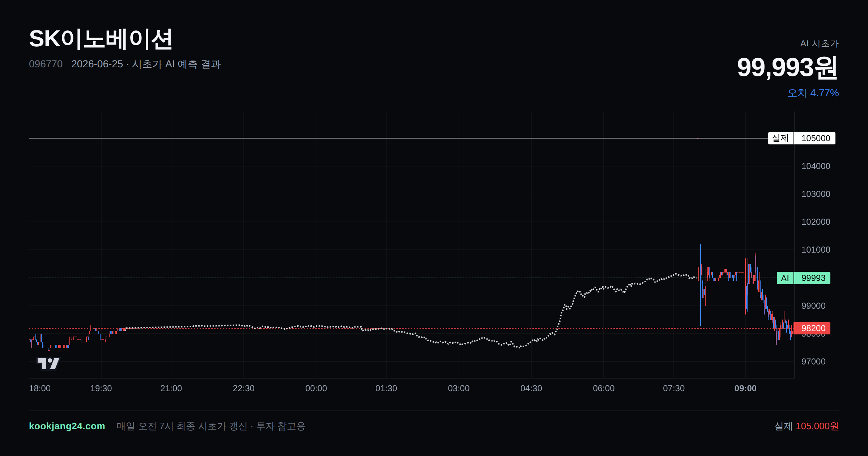
Task: Click the '21:00' time axis label
Action: click(x=171, y=388)
